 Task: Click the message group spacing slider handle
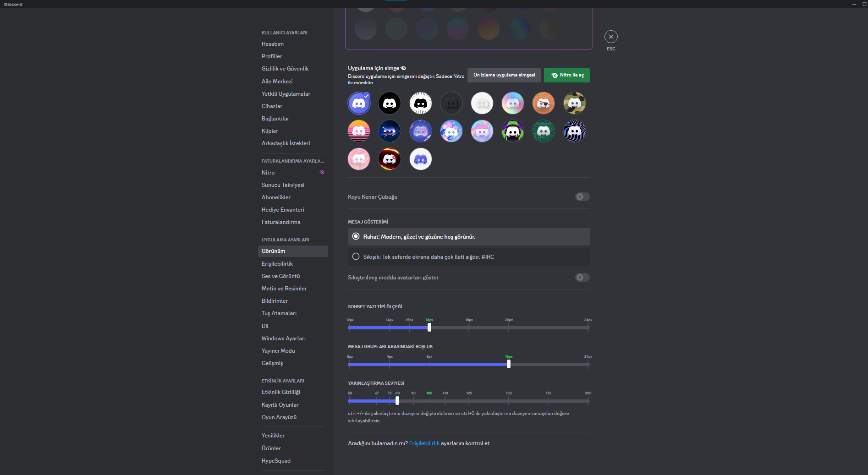[509, 364]
